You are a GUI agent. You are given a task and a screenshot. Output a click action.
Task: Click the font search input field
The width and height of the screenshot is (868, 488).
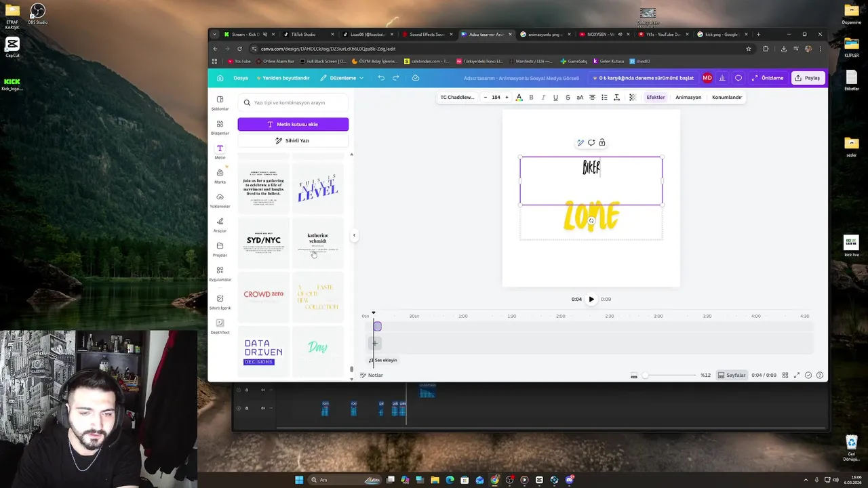(x=293, y=102)
